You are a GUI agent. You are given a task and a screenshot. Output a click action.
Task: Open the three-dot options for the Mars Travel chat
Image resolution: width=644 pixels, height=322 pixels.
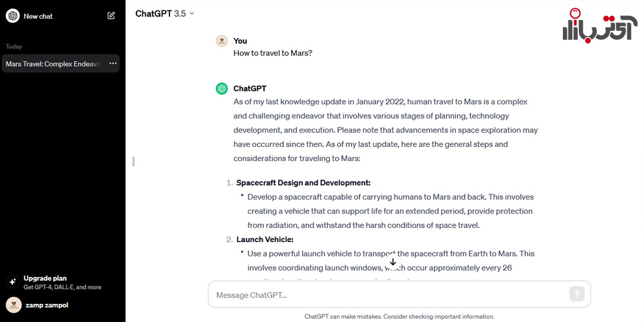tap(113, 64)
